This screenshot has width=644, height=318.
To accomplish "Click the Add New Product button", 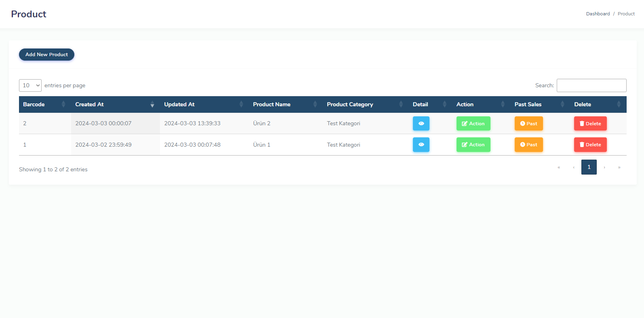I will (46, 55).
